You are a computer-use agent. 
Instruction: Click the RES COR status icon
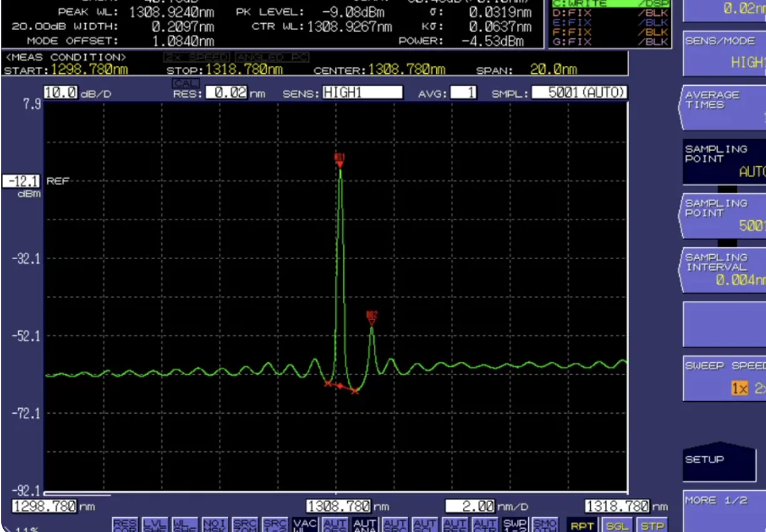point(125,524)
